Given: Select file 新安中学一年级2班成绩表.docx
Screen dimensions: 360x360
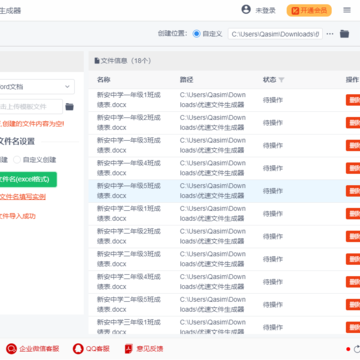Looking at the screenshot, I should [129, 123].
